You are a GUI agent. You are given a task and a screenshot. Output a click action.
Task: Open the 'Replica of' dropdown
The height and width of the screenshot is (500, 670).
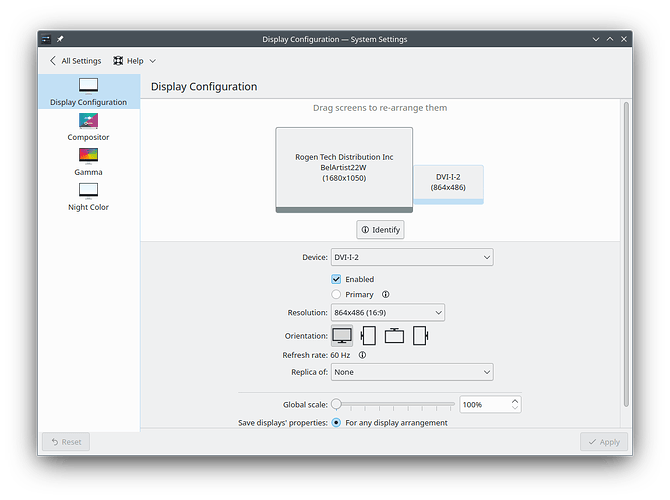[x=412, y=372]
